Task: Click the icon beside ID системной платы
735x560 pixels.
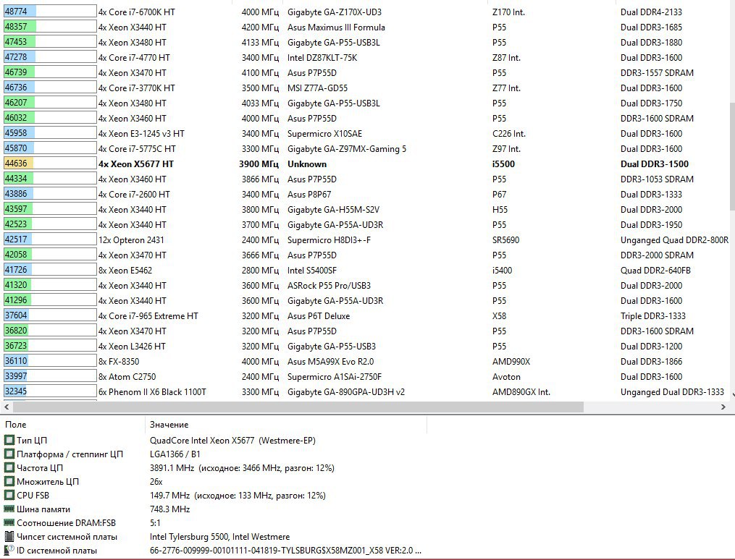Action: pos(9,550)
